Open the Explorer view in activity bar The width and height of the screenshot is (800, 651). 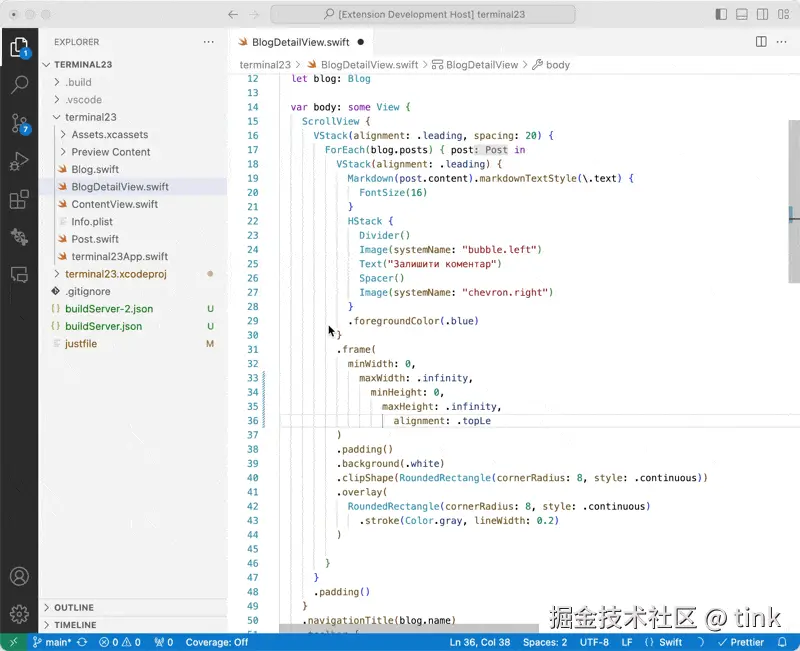[19, 47]
